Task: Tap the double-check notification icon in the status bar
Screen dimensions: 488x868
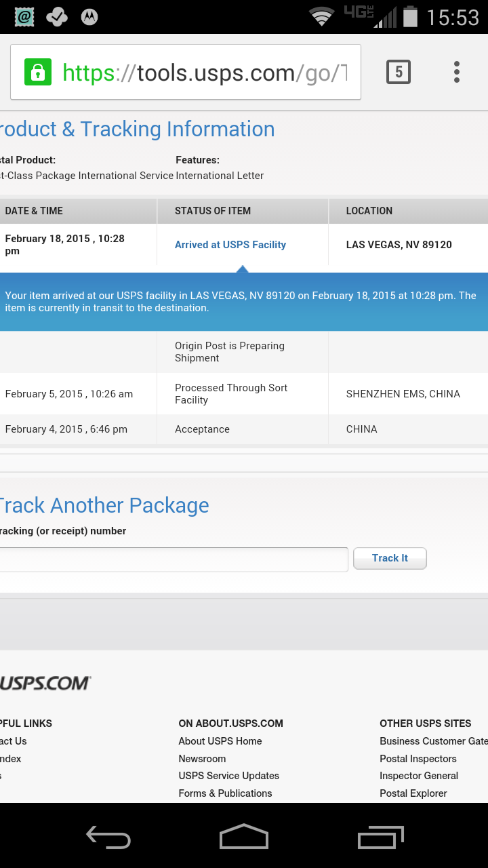Action: [57, 17]
